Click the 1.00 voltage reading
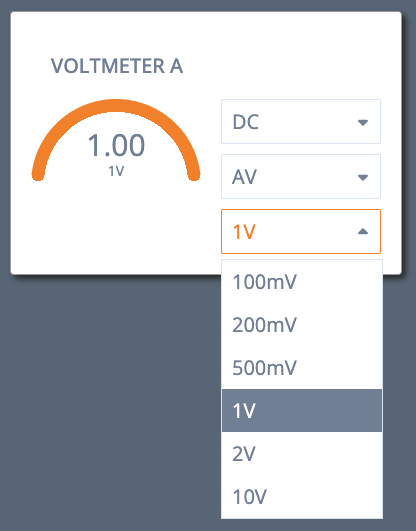Image resolution: width=416 pixels, height=531 pixels. coord(116,145)
